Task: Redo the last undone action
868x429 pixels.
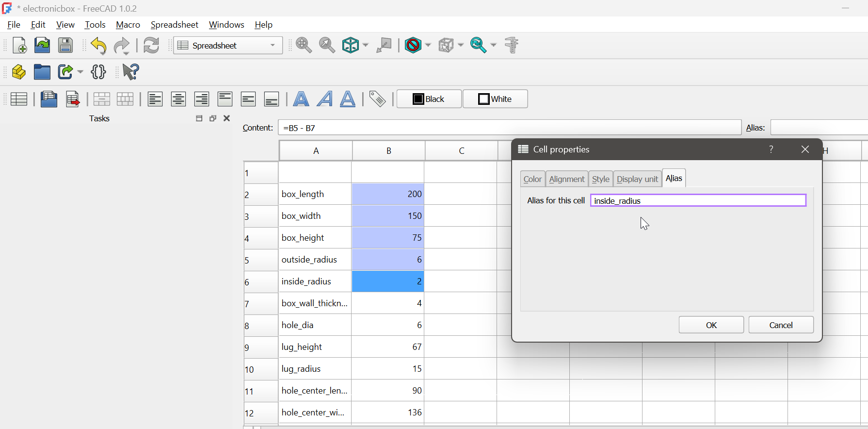Action: coord(122,46)
